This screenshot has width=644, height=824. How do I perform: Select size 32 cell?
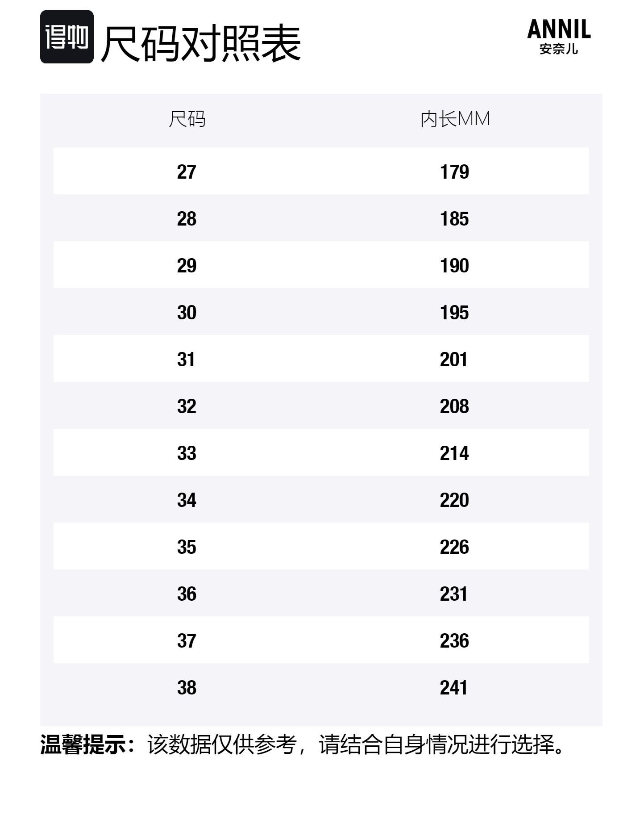[187, 406]
